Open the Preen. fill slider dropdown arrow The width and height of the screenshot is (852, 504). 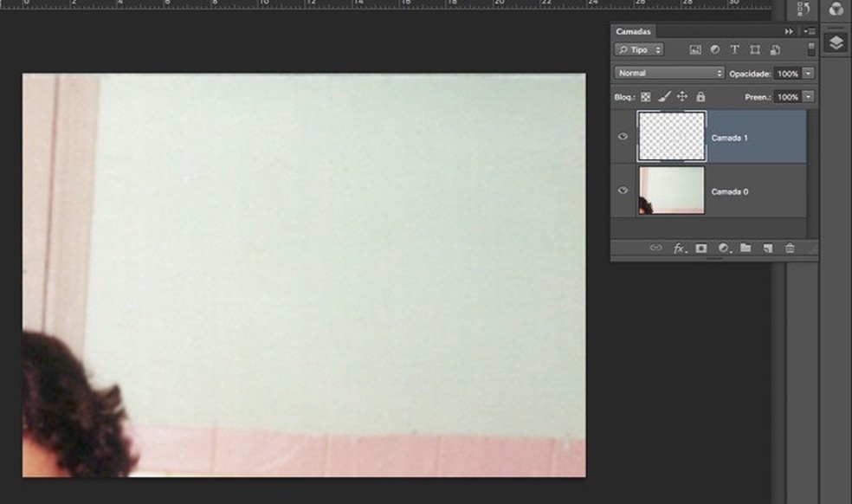[x=809, y=97]
